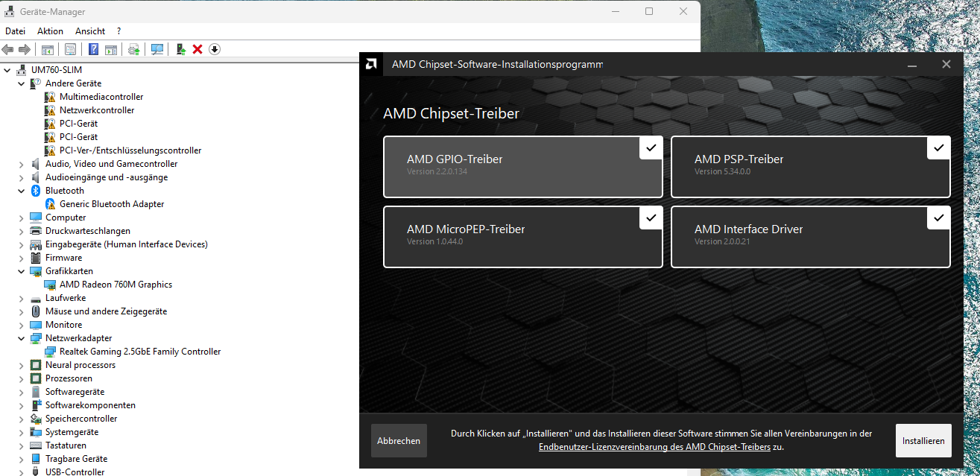Click the red X uninstall device icon
This screenshot has width=980, height=476.
[x=197, y=49]
